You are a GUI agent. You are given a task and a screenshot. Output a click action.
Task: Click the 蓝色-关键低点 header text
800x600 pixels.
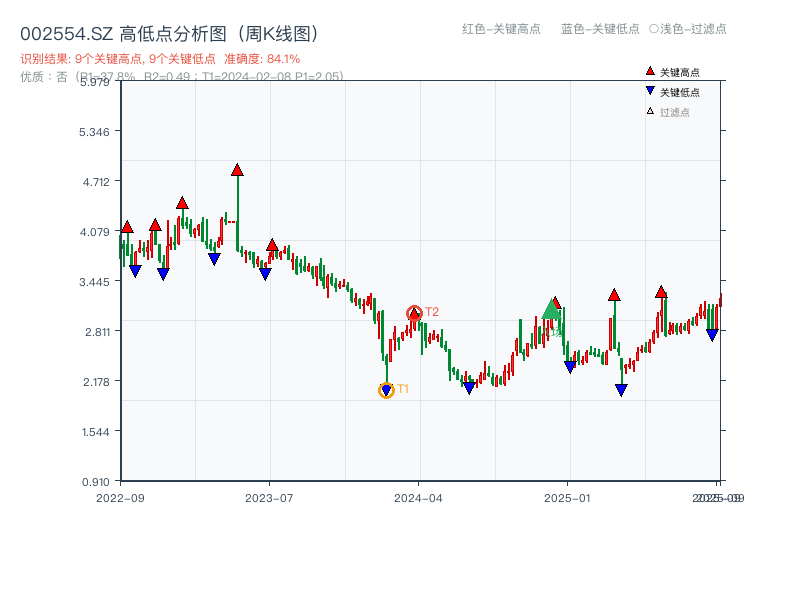click(x=600, y=29)
